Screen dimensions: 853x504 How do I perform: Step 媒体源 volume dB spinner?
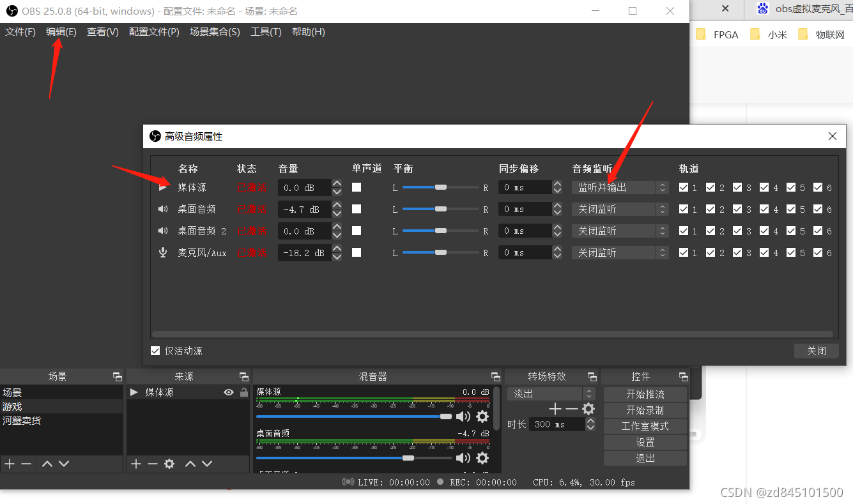337,187
